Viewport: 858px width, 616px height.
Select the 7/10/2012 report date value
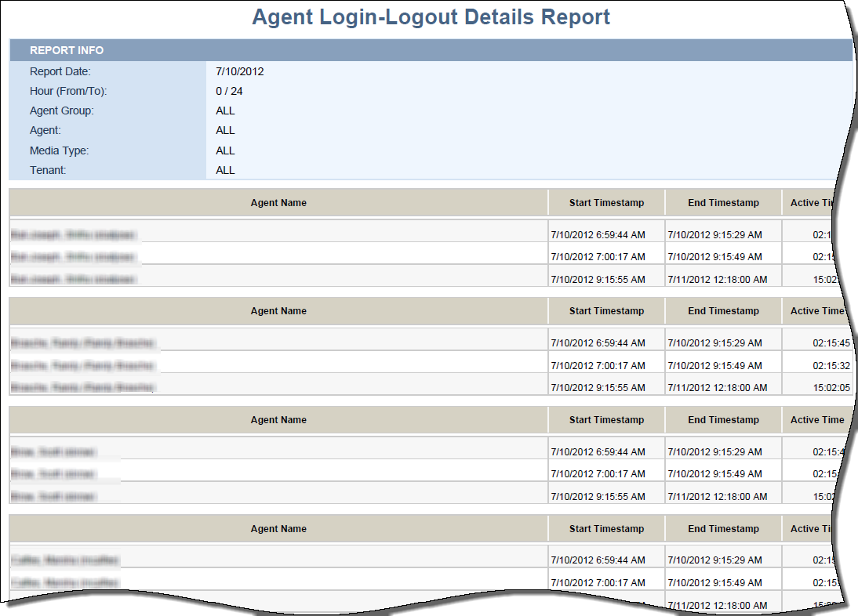coord(239,71)
